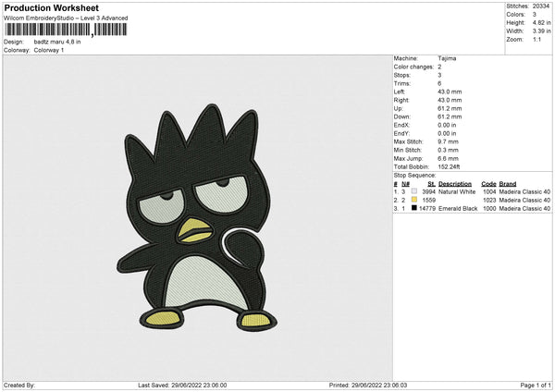Click the Max Jump value 6.6 mm

(x=448, y=158)
